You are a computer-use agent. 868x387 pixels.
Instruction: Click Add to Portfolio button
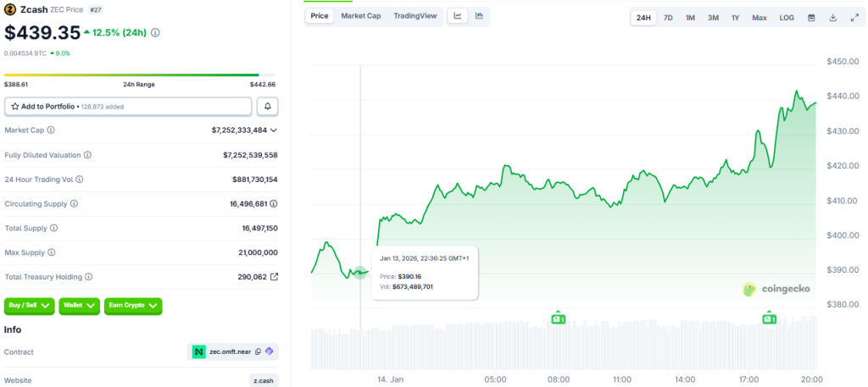point(128,107)
